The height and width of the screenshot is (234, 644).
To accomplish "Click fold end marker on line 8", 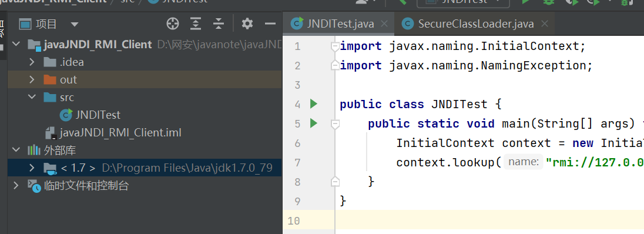I will pyautogui.click(x=335, y=181).
